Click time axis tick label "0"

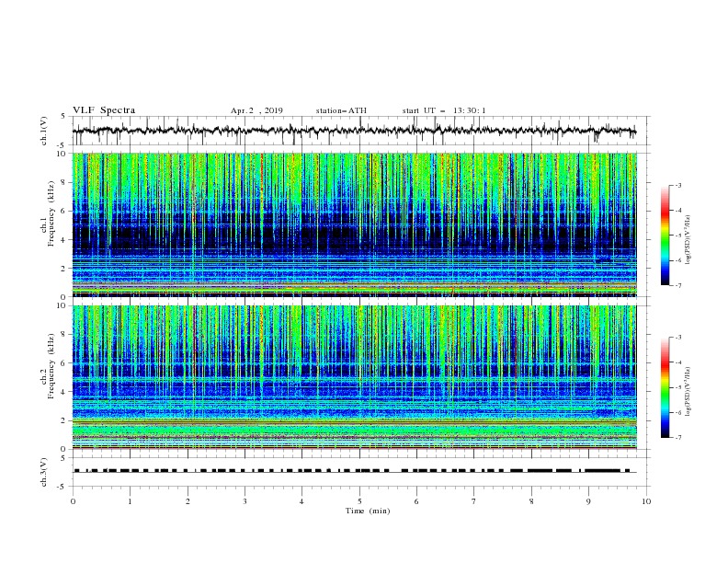point(73,501)
